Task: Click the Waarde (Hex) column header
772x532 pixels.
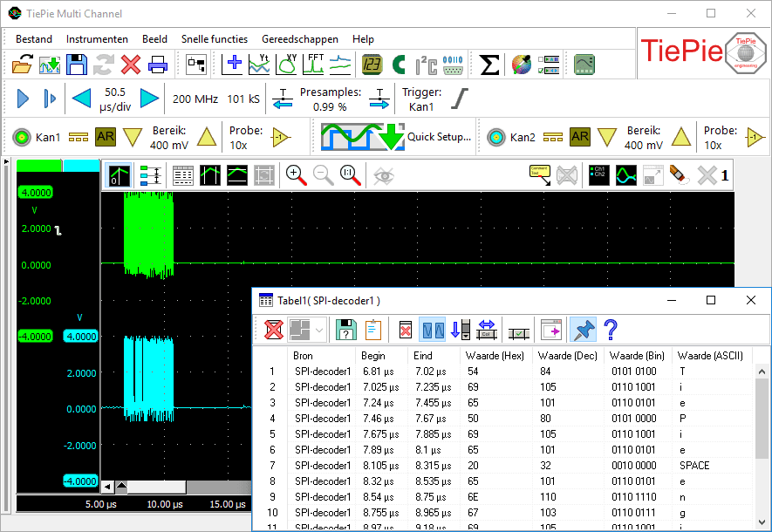Action: (495, 356)
